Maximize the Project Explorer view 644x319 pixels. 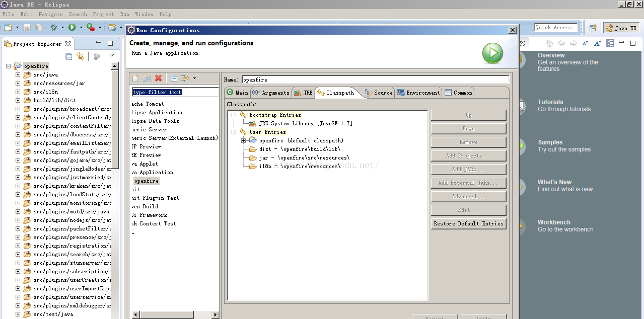pos(110,43)
